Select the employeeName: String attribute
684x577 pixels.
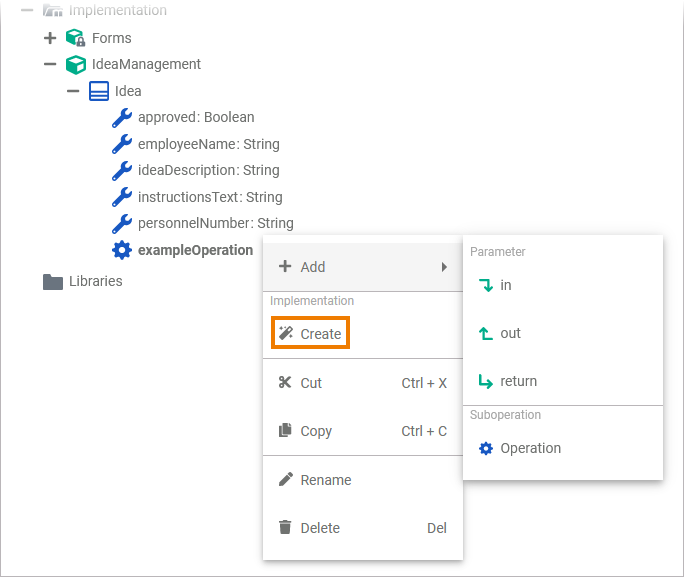208,144
